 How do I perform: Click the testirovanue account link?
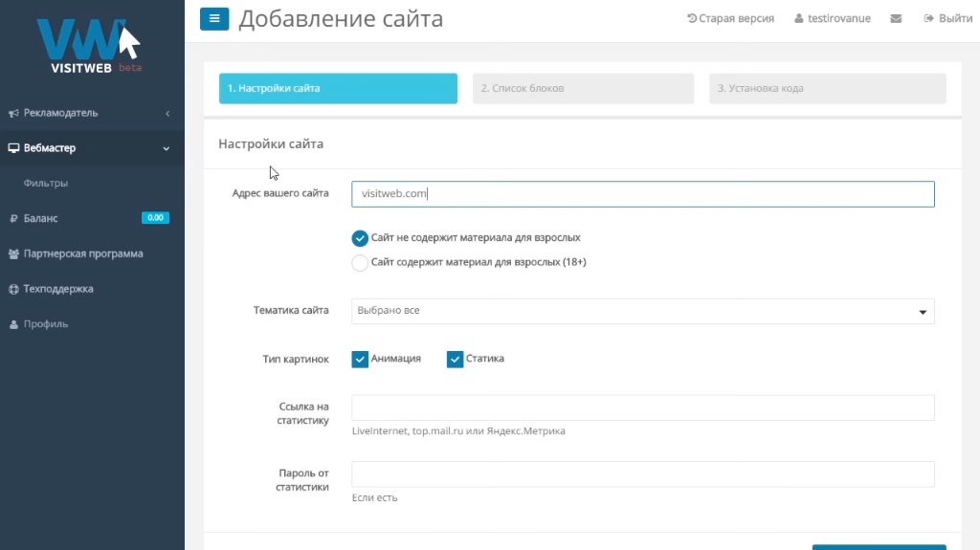pos(833,19)
